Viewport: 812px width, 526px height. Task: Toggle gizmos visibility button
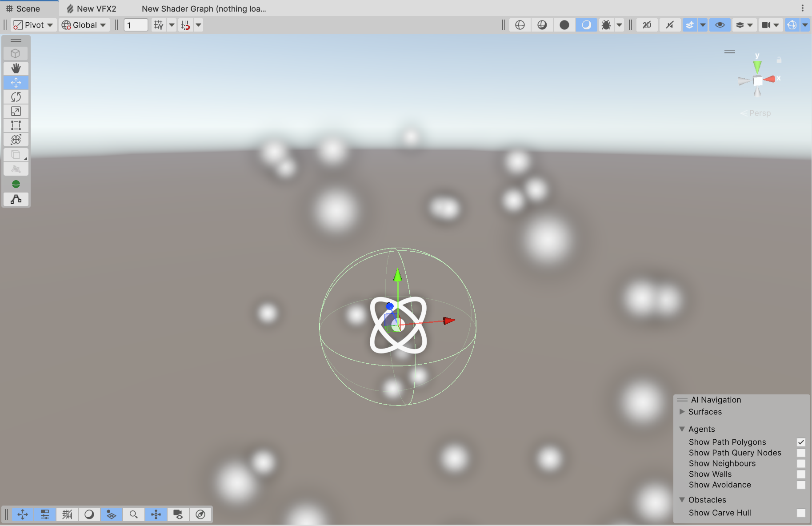[792, 25]
